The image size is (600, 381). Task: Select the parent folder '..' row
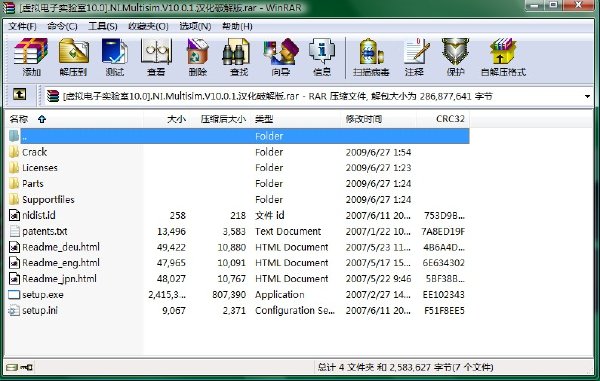238,136
